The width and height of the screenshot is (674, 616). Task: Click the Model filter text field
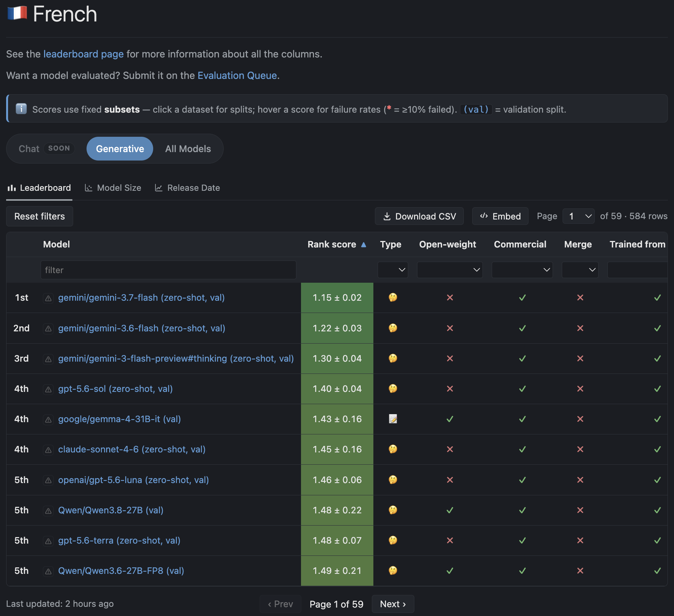pyautogui.click(x=168, y=270)
